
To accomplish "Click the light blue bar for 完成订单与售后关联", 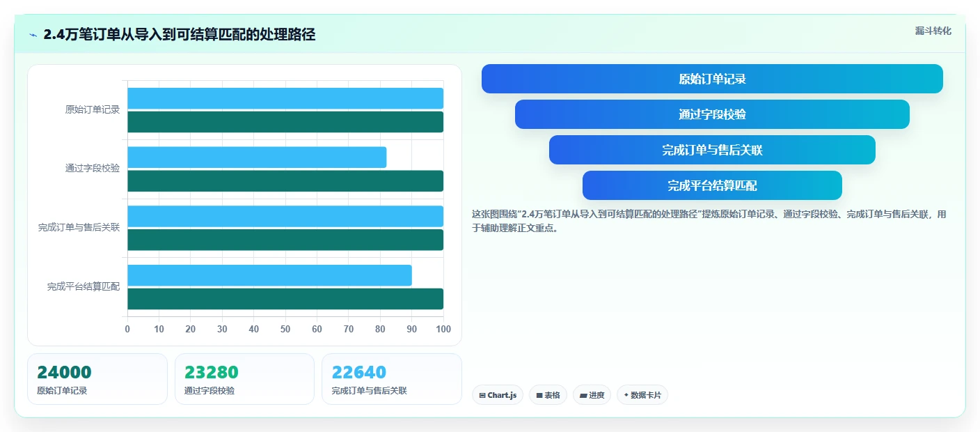I will pos(285,216).
